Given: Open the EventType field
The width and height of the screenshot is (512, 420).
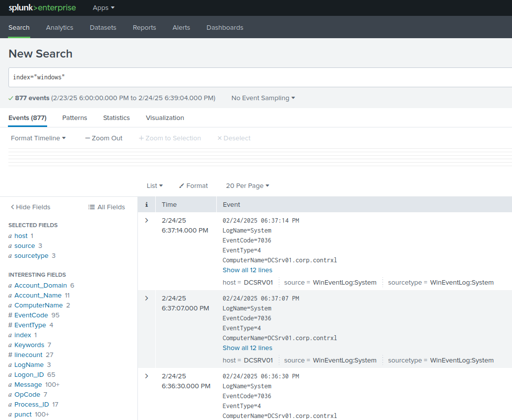Looking at the screenshot, I should (x=30, y=325).
